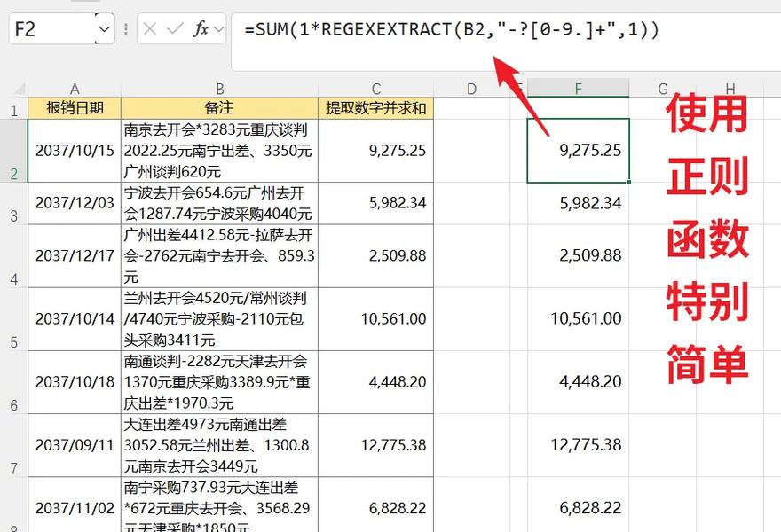Screen dimensions: 781x532
Task: Click note cell starting 广州出差4412.58元
Action: 220,255
